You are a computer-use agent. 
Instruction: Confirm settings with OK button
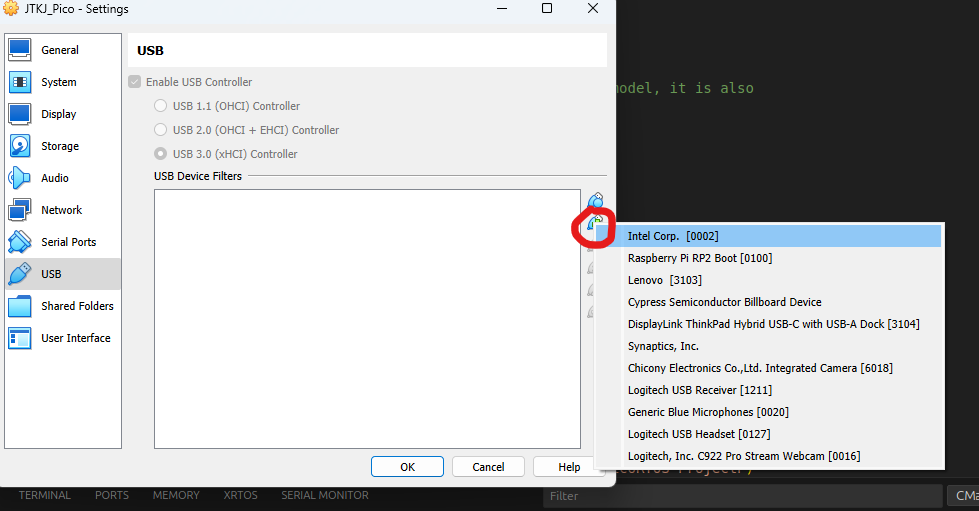pyautogui.click(x=407, y=467)
